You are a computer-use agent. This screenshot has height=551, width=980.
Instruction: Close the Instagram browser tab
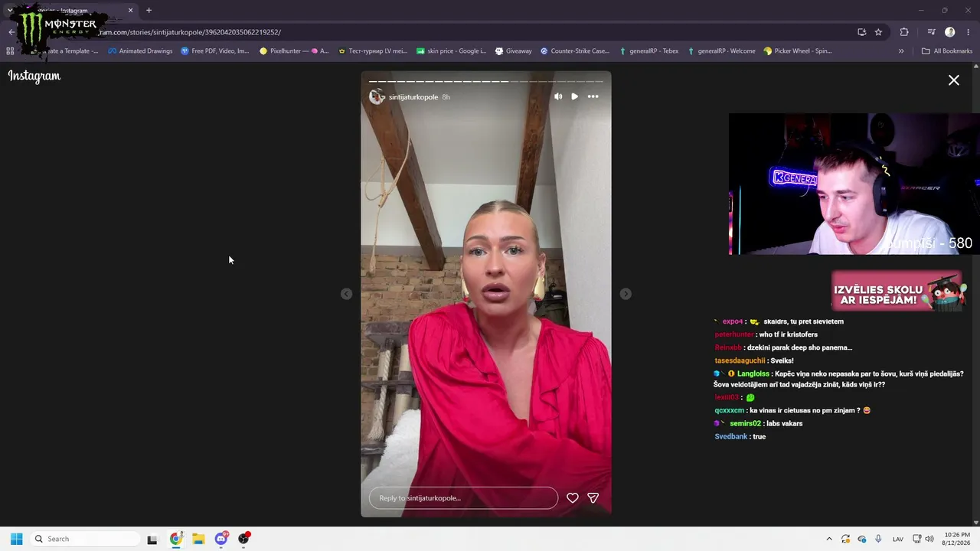[131, 11]
